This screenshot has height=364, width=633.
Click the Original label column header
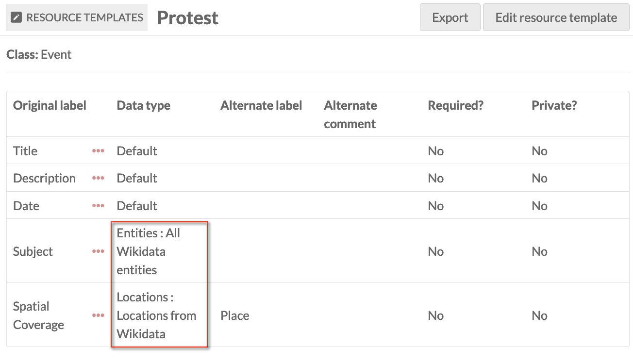(x=50, y=105)
